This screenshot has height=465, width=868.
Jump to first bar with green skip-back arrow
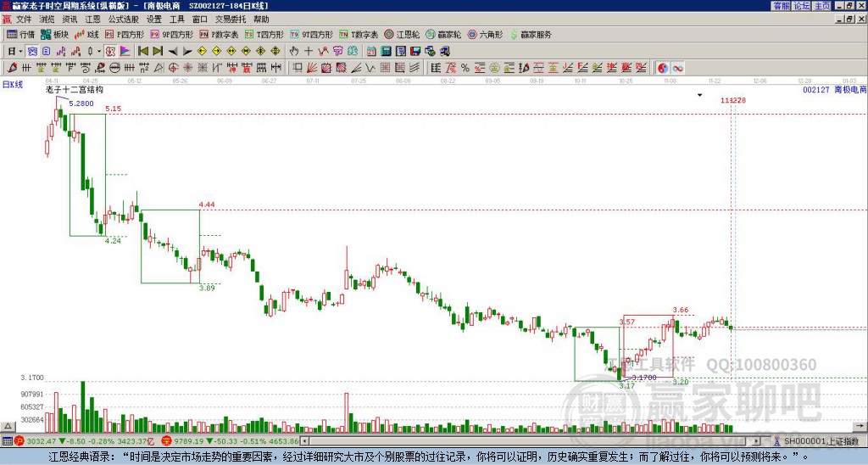[142, 52]
